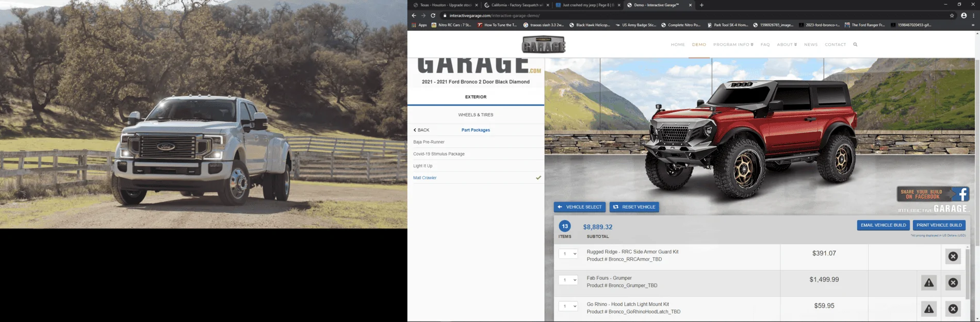This screenshot has width=980, height=322.
Task: Open the Chrome three-dot menu
Action: coord(973,15)
